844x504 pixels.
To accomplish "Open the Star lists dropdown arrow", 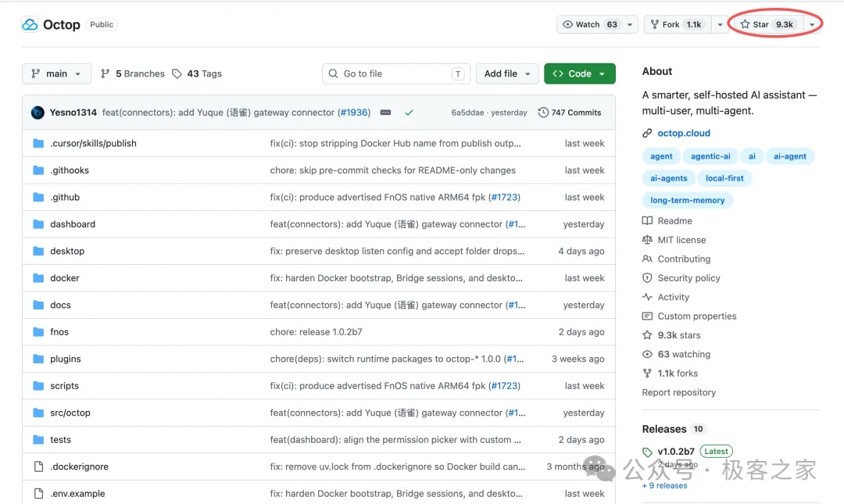I will [x=812, y=25].
